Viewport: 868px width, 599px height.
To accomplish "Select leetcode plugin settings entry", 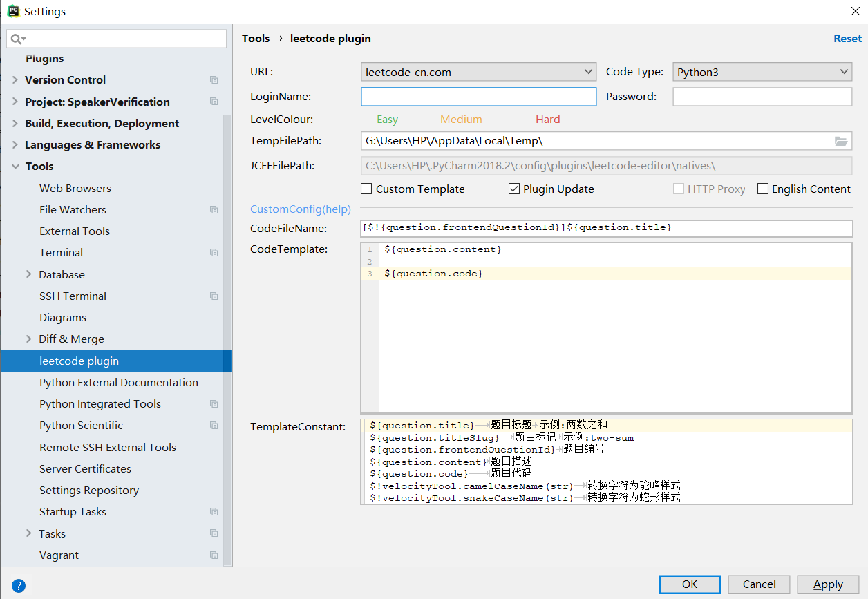I will click(x=116, y=361).
